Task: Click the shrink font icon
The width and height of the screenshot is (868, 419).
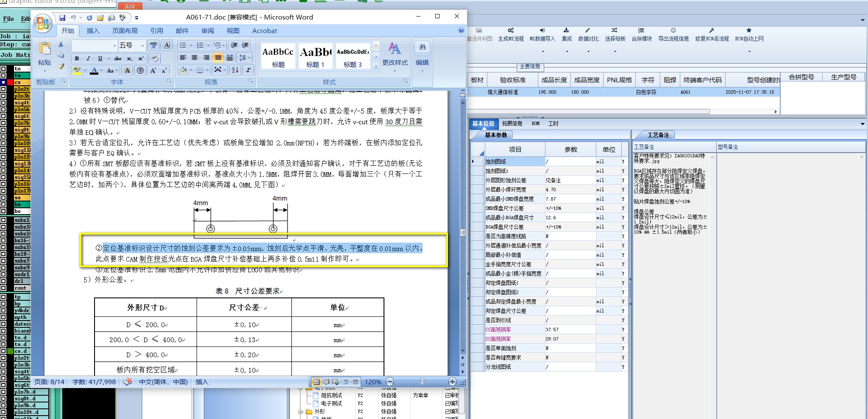Action: (164, 70)
